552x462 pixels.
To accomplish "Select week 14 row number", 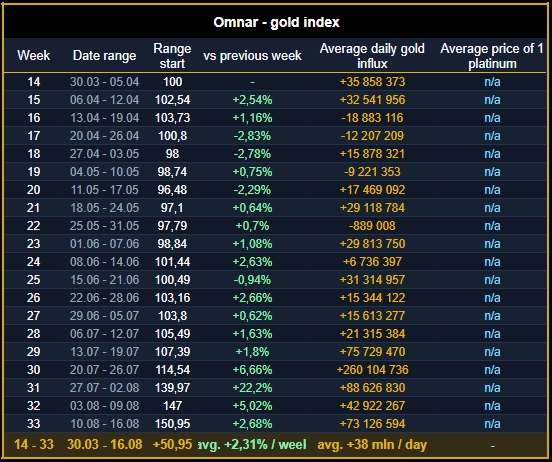I will click(34, 82).
